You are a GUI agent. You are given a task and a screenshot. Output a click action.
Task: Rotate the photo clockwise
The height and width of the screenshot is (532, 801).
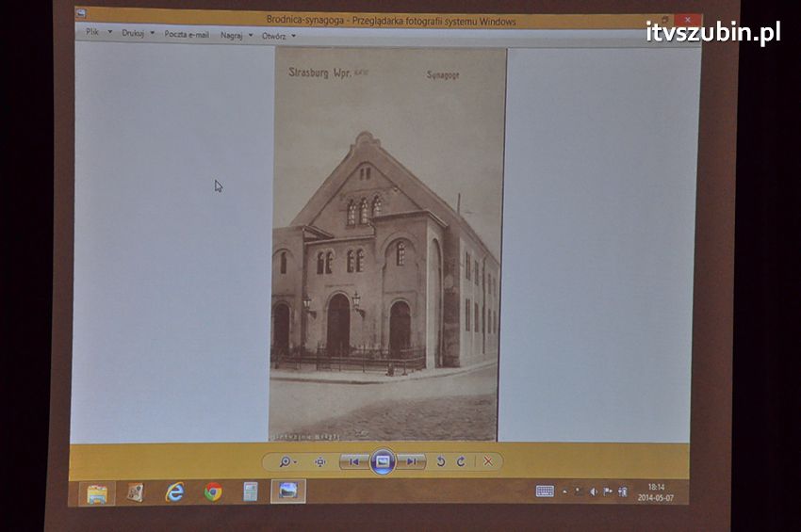pyautogui.click(x=461, y=461)
